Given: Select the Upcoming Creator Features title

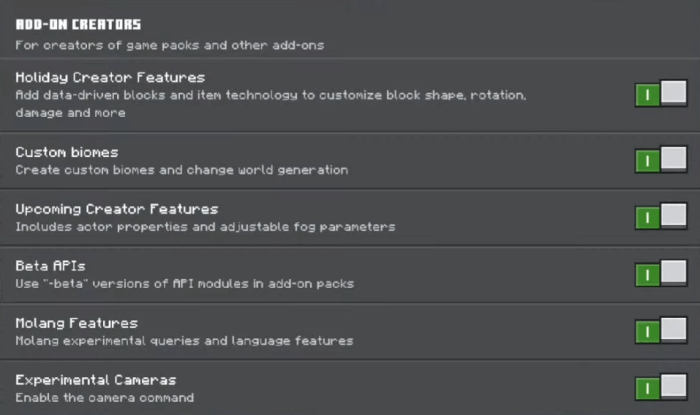Looking at the screenshot, I should click(116, 209).
